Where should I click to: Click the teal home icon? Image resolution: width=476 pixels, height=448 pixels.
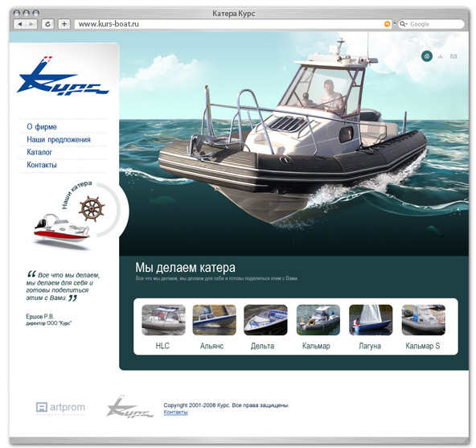point(427,56)
